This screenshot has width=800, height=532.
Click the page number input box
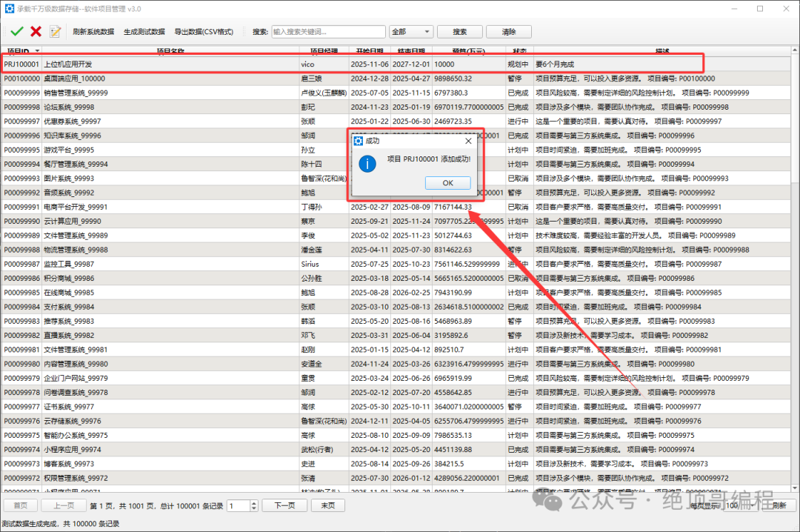[239, 505]
